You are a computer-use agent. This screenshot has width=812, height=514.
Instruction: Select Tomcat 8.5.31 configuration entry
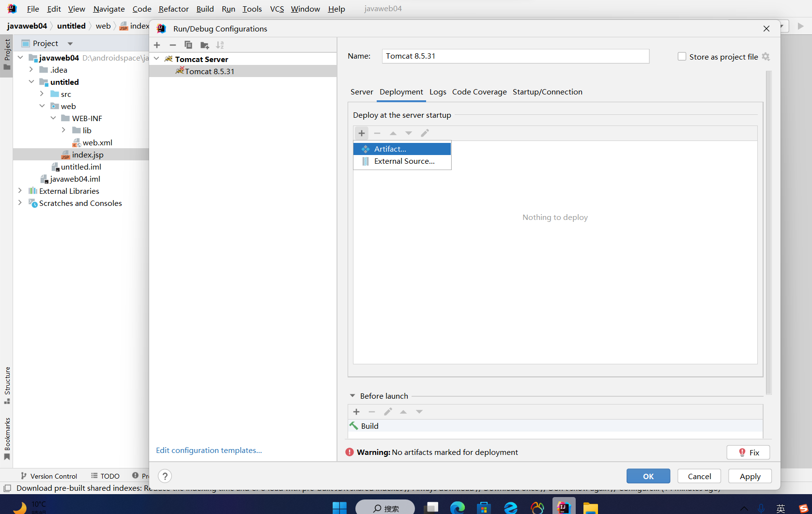[243, 71]
